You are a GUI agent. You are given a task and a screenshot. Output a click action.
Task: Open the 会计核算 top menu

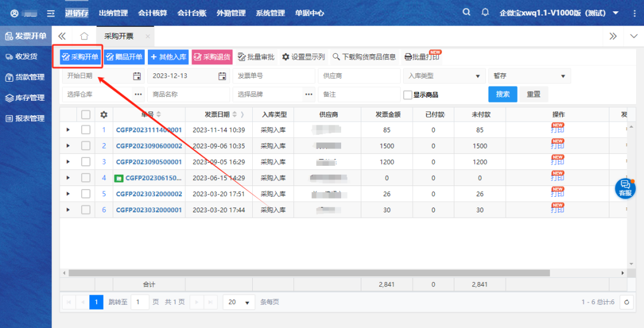tap(153, 13)
